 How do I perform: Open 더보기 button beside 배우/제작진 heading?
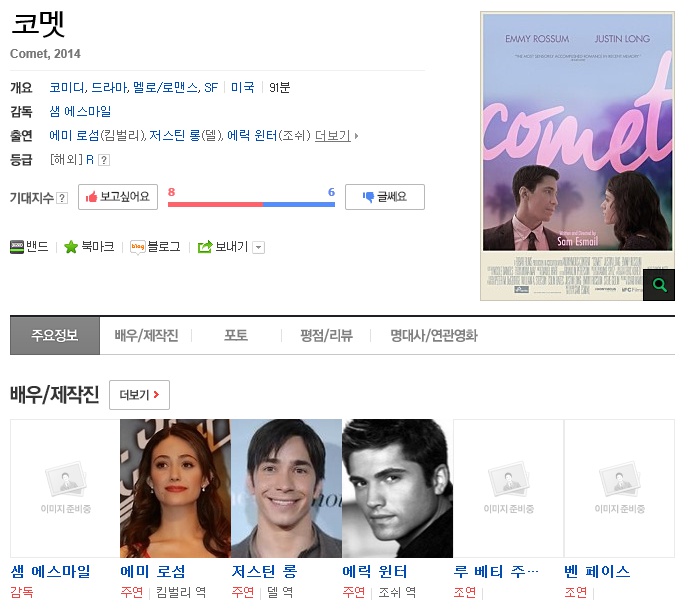click(x=139, y=395)
